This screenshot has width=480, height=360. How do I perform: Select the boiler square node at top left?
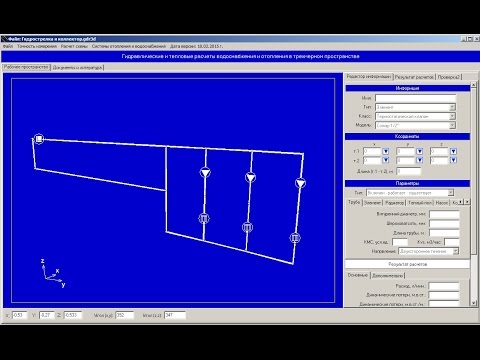click(39, 139)
